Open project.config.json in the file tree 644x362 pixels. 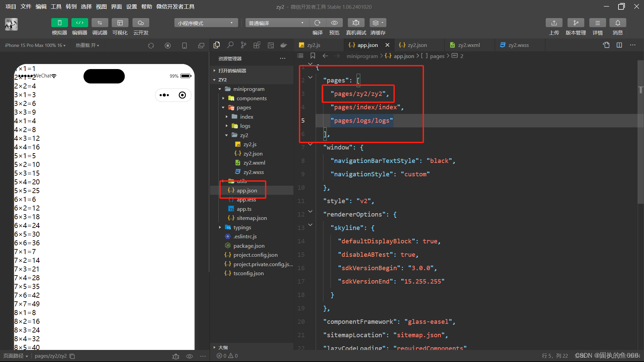[x=255, y=255]
